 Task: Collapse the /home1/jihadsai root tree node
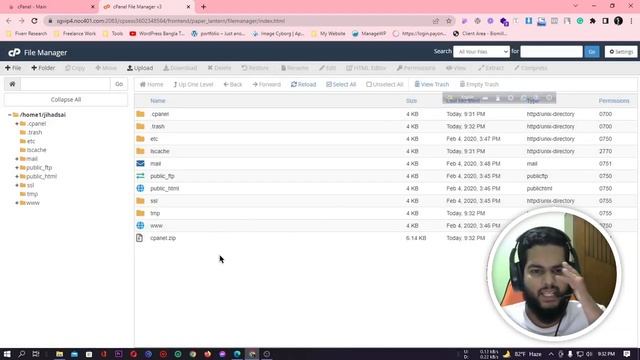(x=10, y=115)
